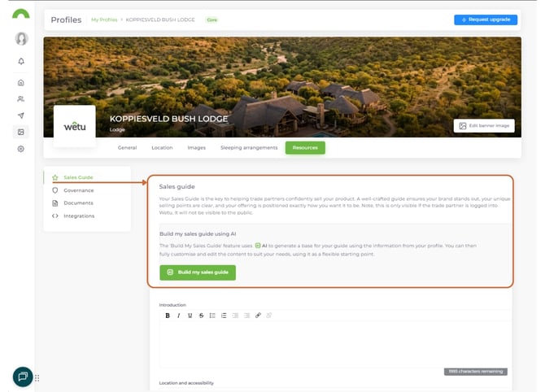Screen dimensions: 545x392
Task: Toggle underline formatting in Introduction editor
Action: (x=190, y=315)
